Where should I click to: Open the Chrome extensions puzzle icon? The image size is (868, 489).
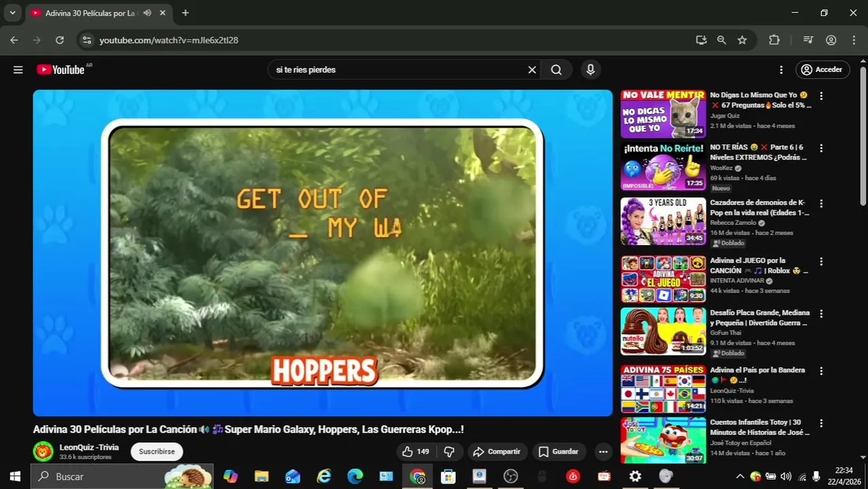(774, 40)
